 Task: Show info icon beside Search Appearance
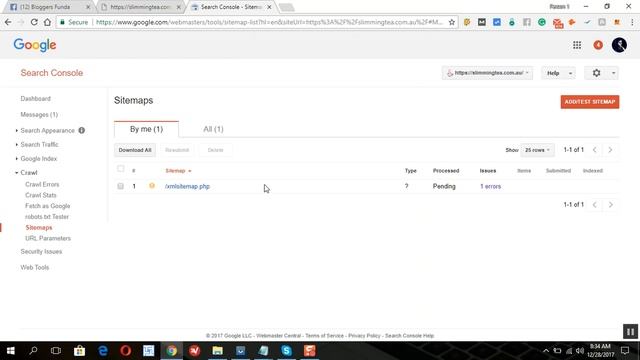[x=82, y=131]
